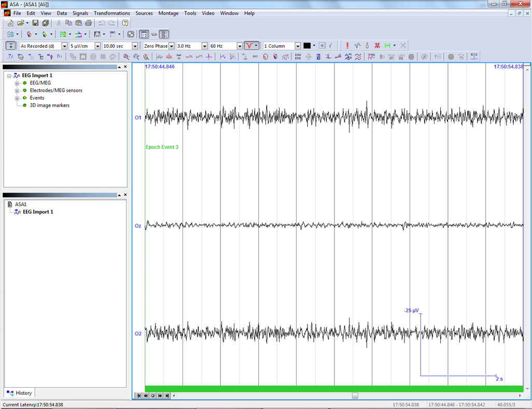Jump to the recording start with skip-back button

tap(138, 396)
